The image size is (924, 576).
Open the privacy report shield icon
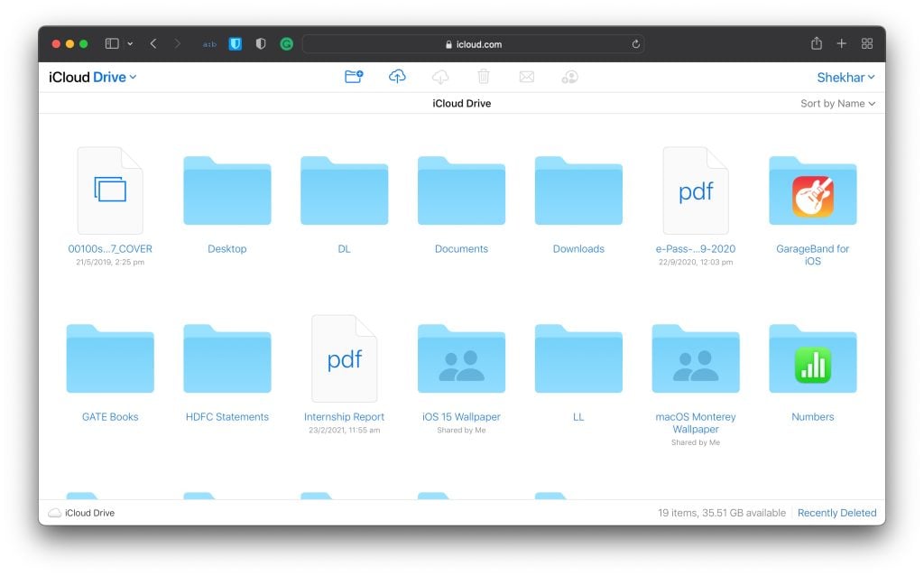(261, 43)
